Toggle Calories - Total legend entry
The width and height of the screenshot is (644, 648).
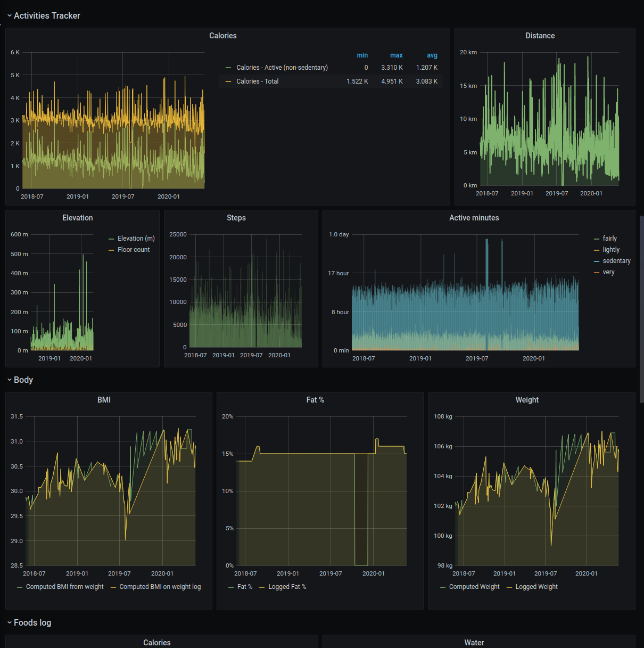click(x=258, y=81)
